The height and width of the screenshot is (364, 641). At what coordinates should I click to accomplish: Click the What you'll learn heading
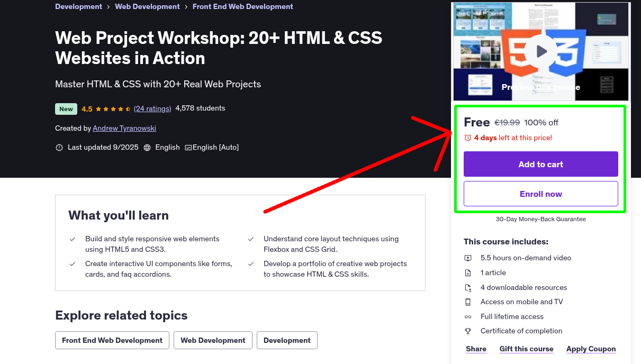pos(119,215)
